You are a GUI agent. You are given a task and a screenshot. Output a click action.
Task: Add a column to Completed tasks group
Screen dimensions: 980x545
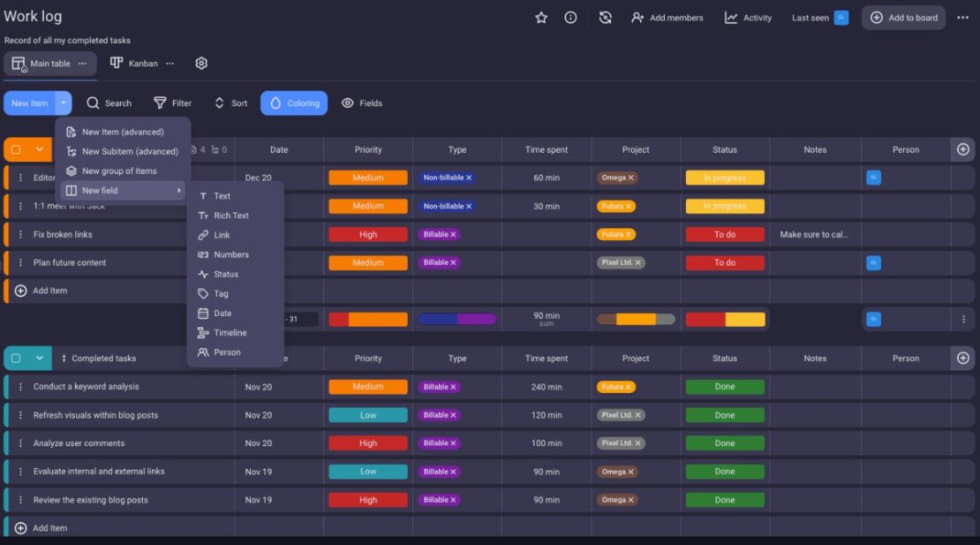click(x=962, y=358)
